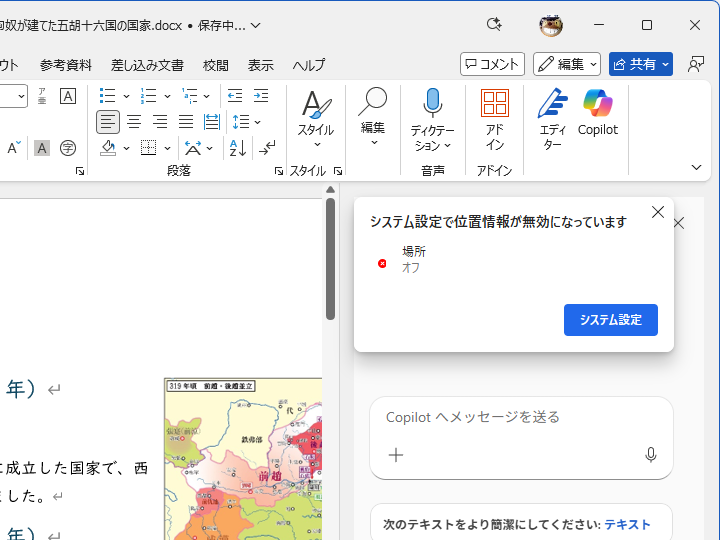Click the document vertical scrollbar thumb
This screenshot has height=540, width=720.
pos(330,259)
